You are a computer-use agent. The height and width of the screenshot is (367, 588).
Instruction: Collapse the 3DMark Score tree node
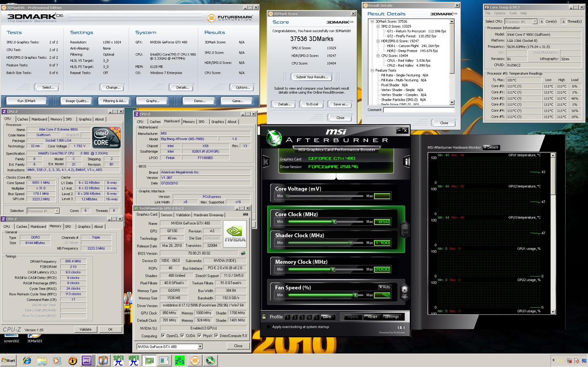372,22
